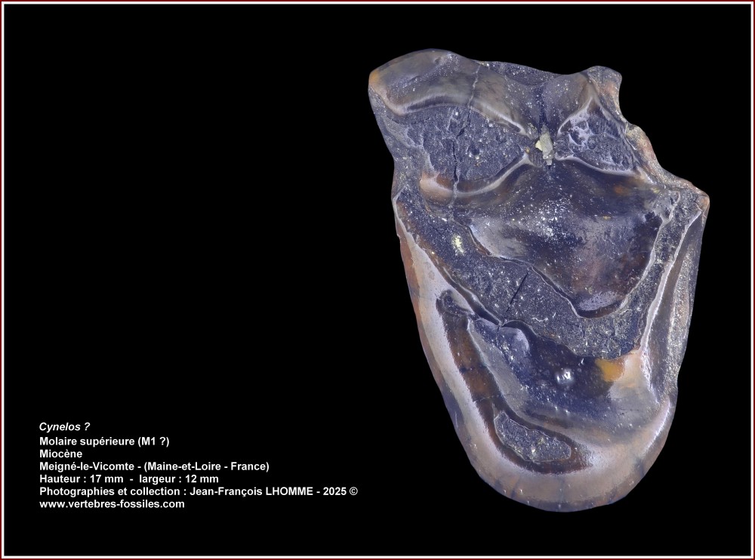
Task: Click the www.vertebres-fossiles.com website link
Action: click(112, 504)
